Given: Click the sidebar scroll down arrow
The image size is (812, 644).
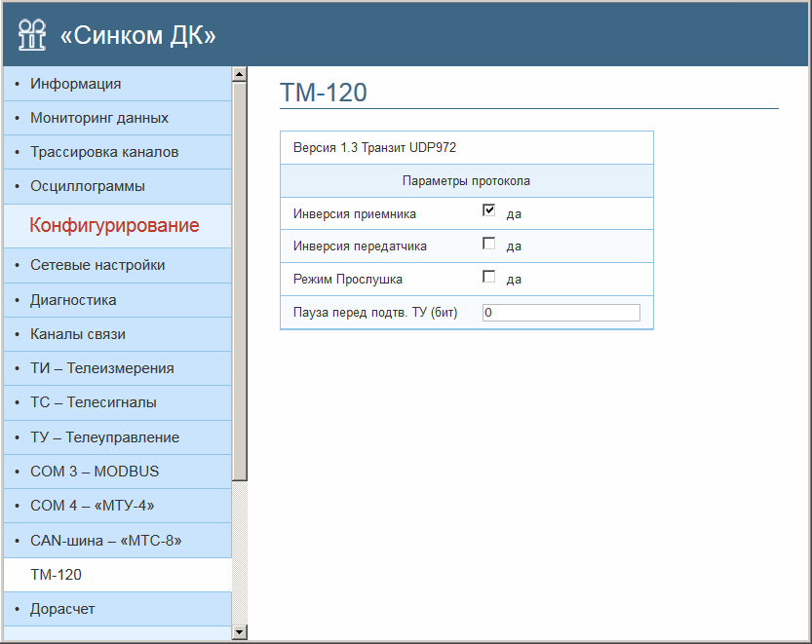Looking at the screenshot, I should coord(239,632).
